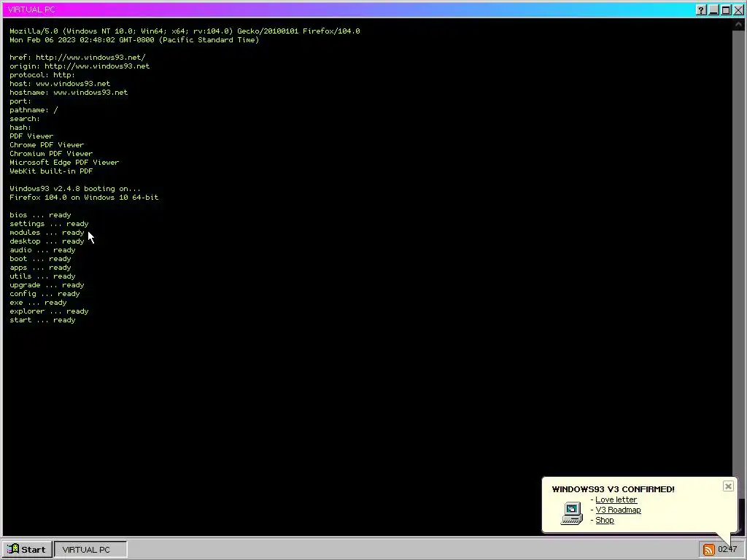Click the 'modules ... ready' line
747x560 pixels.
(x=47, y=233)
